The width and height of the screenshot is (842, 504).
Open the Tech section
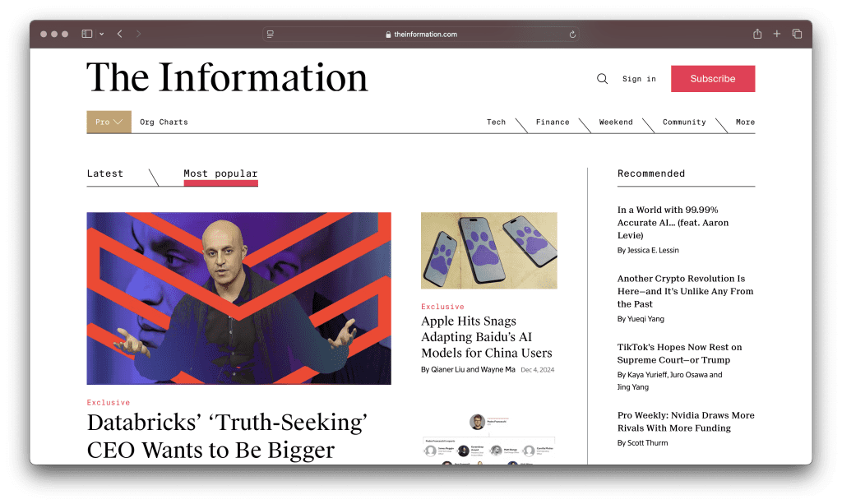coord(496,122)
